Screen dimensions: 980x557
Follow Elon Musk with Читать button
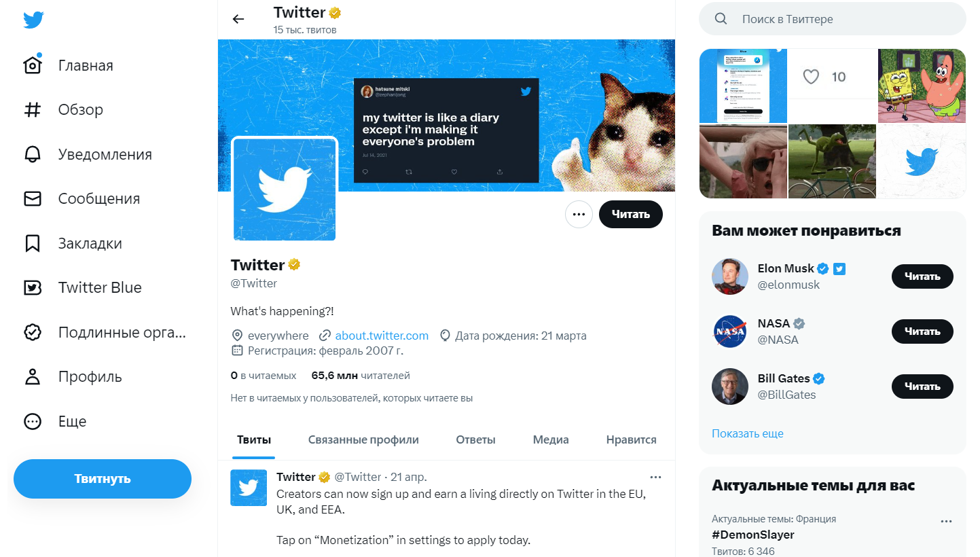click(x=922, y=276)
